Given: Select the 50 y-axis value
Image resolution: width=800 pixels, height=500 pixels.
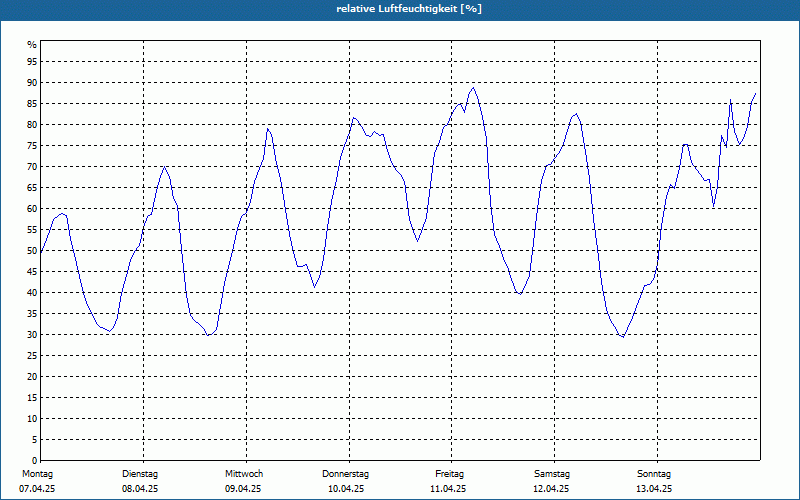Looking at the screenshot, I should coord(32,251).
